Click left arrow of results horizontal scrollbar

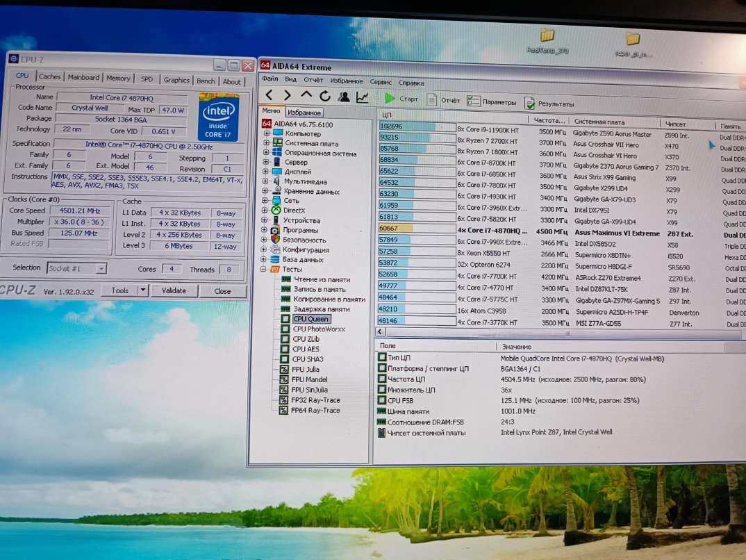pos(380,331)
